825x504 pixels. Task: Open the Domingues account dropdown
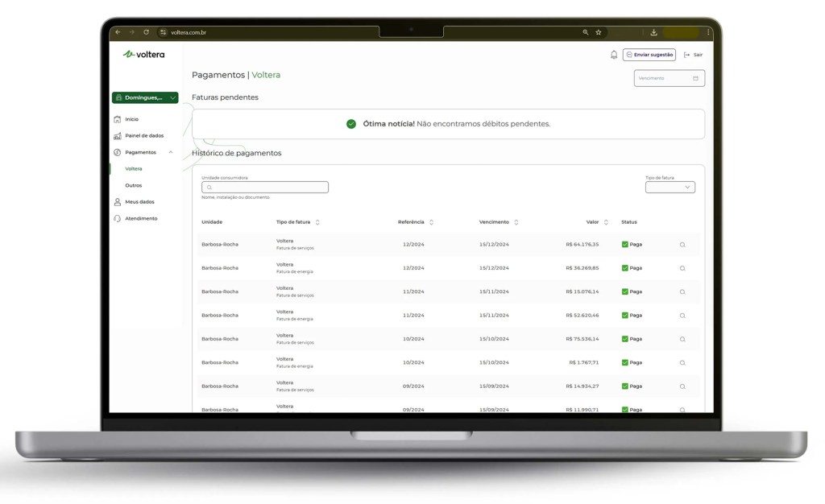(145, 97)
